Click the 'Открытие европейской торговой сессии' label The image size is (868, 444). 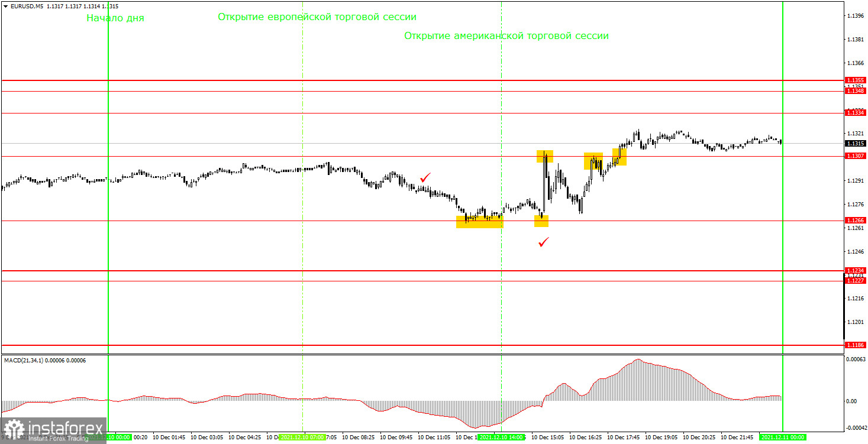(x=317, y=17)
